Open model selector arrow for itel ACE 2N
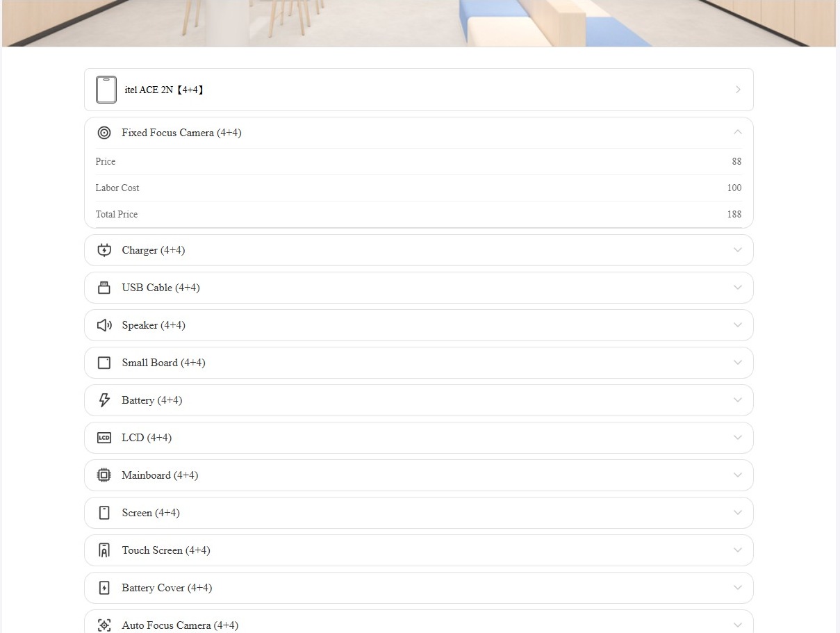The height and width of the screenshot is (633, 840). click(738, 90)
